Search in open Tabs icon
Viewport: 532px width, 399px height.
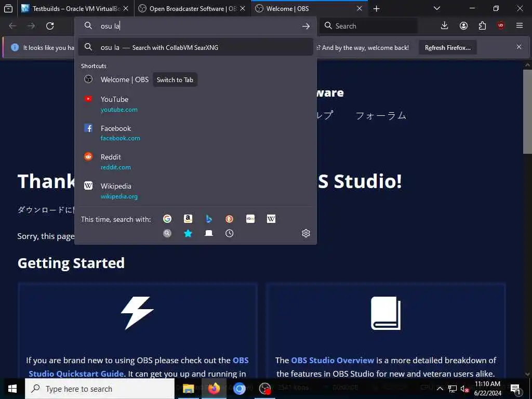[209, 233]
